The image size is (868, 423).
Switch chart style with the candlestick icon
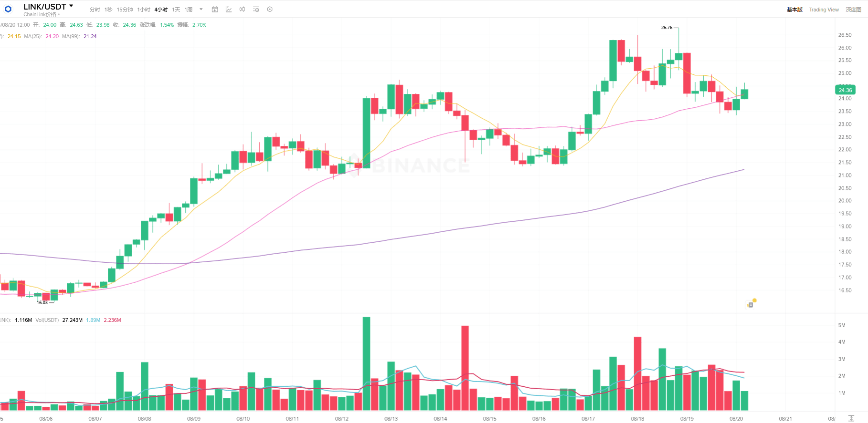242,9
